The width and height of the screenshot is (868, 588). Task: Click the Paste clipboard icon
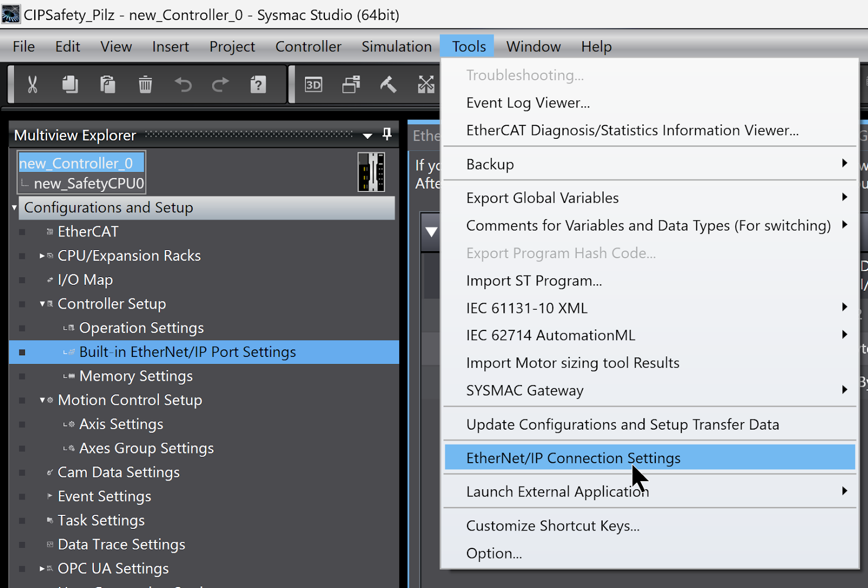pyautogui.click(x=107, y=85)
